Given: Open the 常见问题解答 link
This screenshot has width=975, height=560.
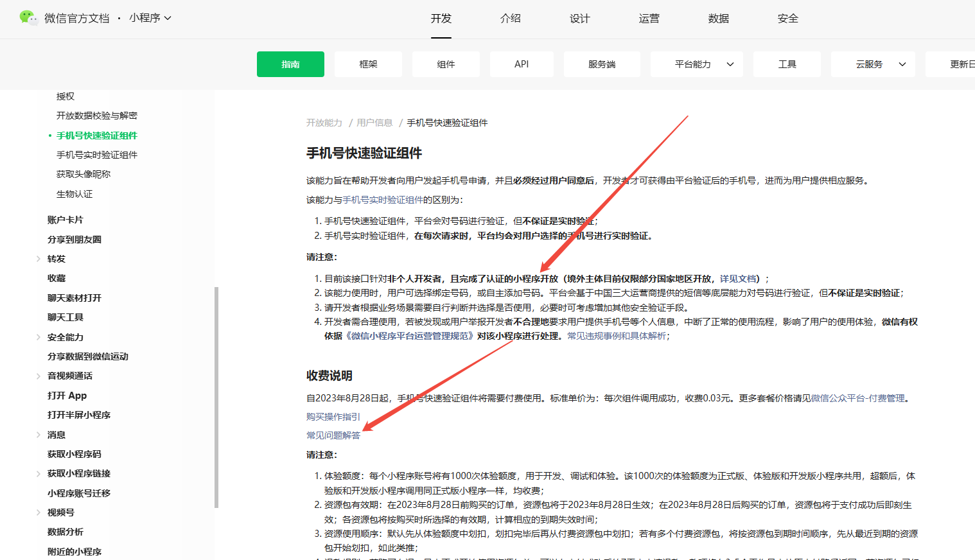Looking at the screenshot, I should pyautogui.click(x=333, y=435).
